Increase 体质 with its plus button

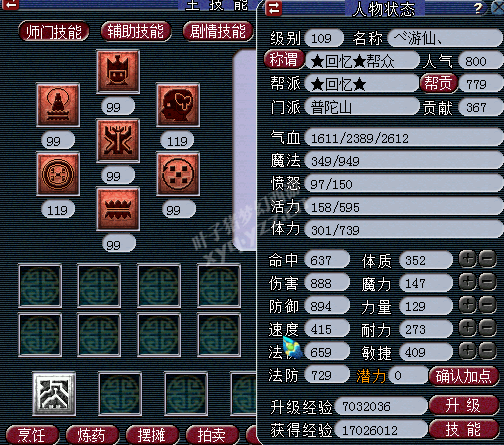pyautogui.click(x=468, y=259)
